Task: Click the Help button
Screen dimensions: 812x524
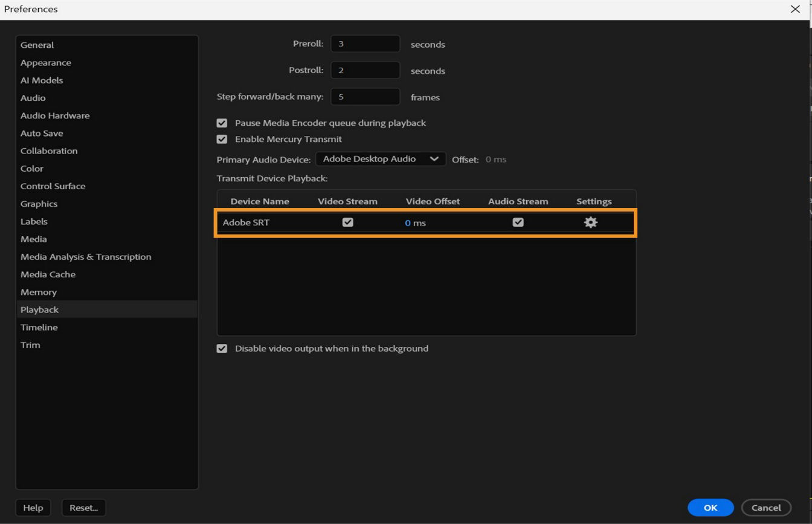Action: 33,508
